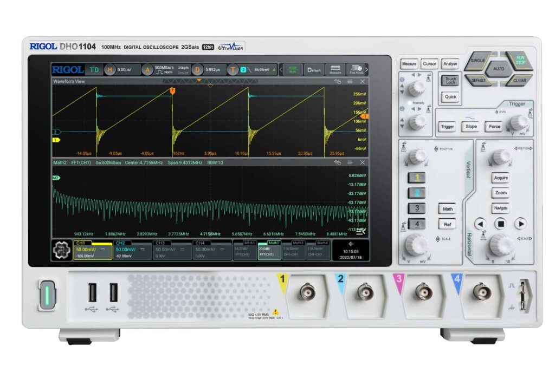Tap the 10:15:08 date and time display
Screen dimensions: 555x392
[351, 254]
